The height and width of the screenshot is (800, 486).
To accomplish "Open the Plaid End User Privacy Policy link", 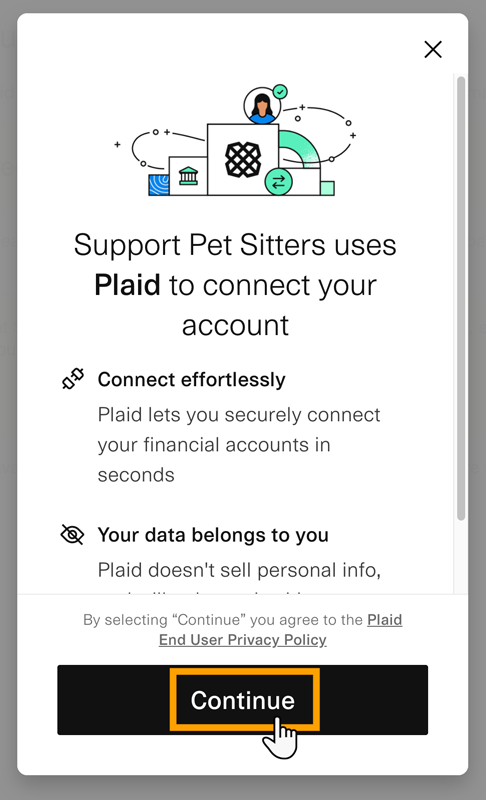I will (x=280, y=630).
